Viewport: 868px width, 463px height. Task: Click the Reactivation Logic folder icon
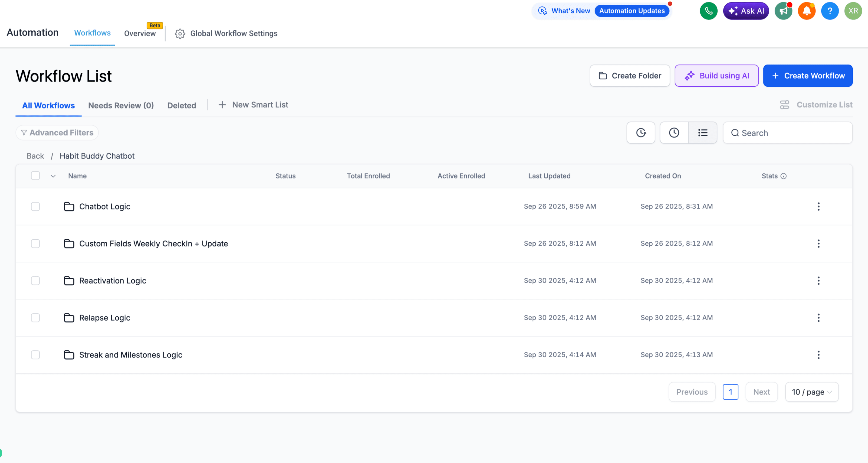point(69,280)
